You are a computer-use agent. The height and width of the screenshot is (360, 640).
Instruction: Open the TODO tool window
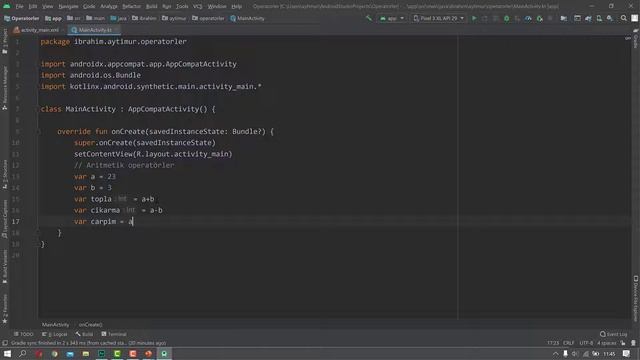(24, 334)
